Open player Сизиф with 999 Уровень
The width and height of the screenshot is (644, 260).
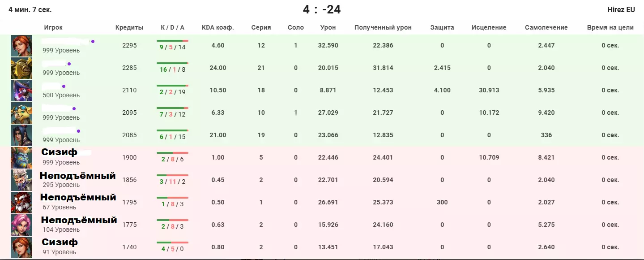(x=60, y=152)
